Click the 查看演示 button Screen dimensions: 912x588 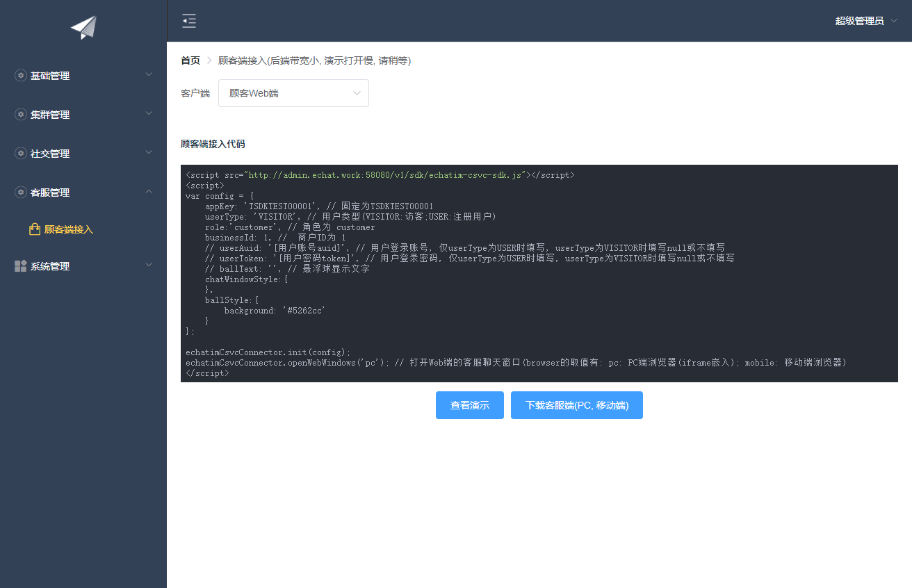[x=470, y=405]
